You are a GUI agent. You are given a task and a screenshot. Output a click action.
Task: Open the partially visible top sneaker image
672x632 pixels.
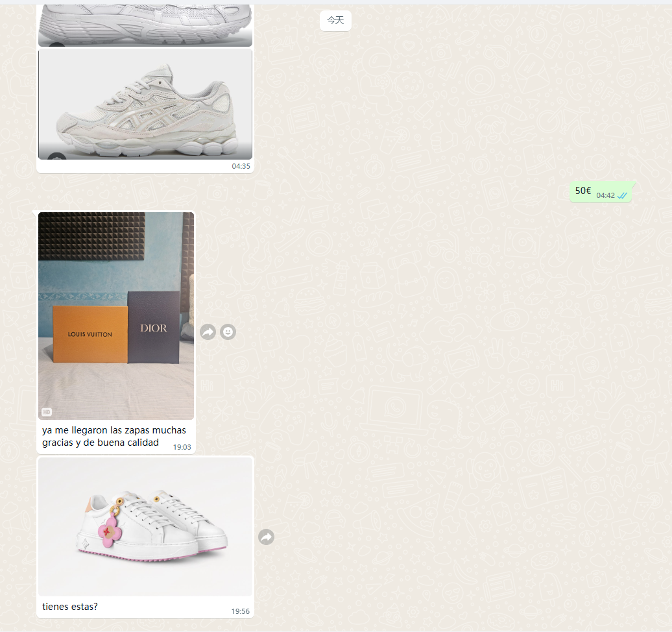145,25
